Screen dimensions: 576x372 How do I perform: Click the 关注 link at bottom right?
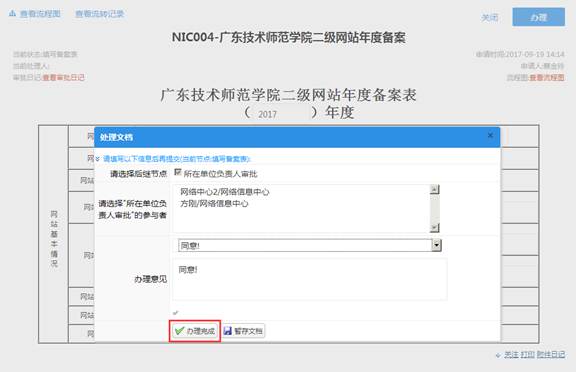click(x=511, y=355)
